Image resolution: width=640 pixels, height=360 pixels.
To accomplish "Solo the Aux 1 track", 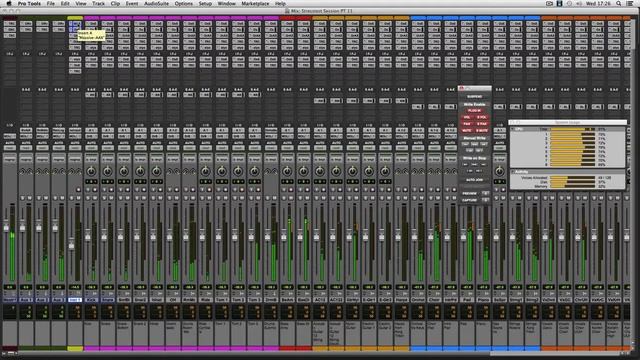I will [22, 198].
